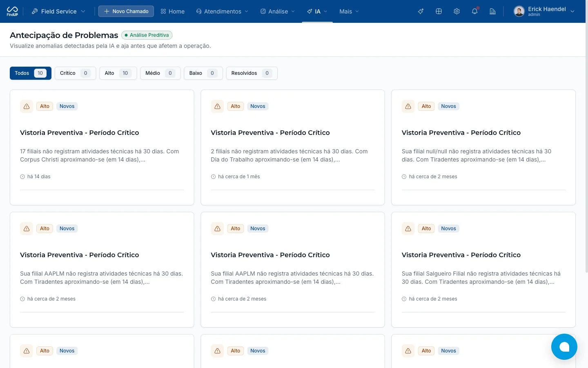This screenshot has height=368, width=588.
Task: Click the Novos badge on the 17 filiais card
Action: (x=67, y=106)
